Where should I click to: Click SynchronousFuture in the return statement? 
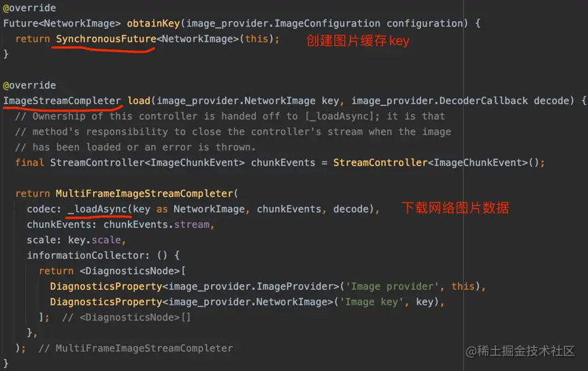click(x=106, y=39)
